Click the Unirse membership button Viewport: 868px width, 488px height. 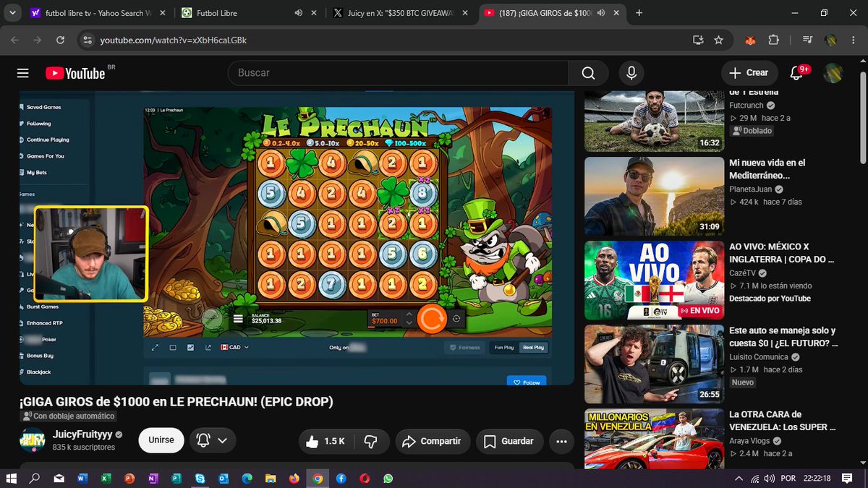(161, 440)
